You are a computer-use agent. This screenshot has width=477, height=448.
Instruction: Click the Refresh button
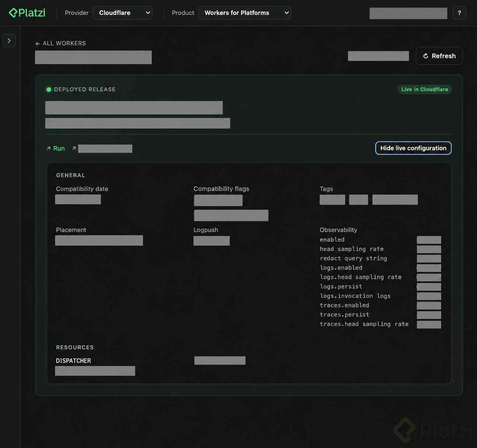click(x=439, y=56)
